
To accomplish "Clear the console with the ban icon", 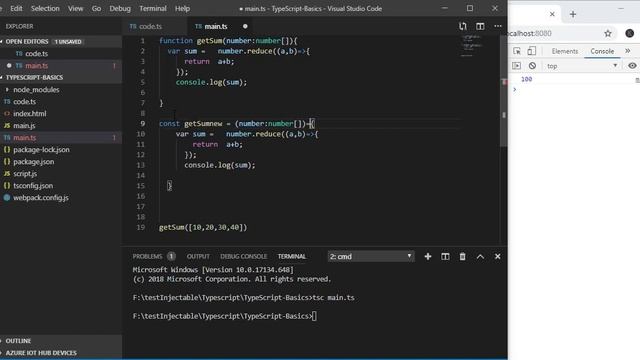I will coord(532,66).
